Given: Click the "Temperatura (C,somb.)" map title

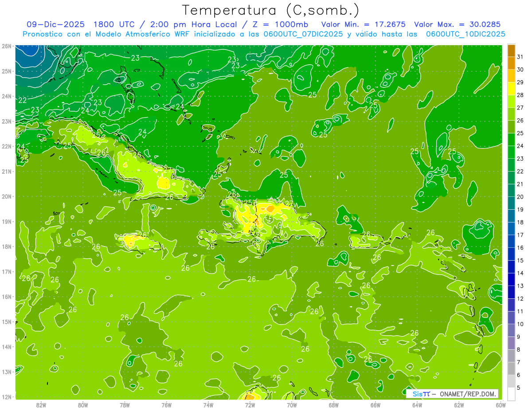Looking at the screenshot, I should pyautogui.click(x=271, y=10).
